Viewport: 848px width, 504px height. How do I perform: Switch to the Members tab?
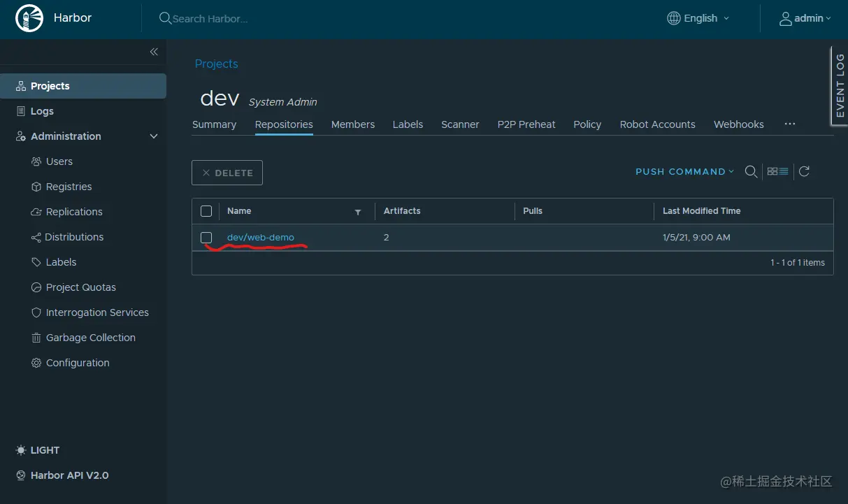point(353,124)
